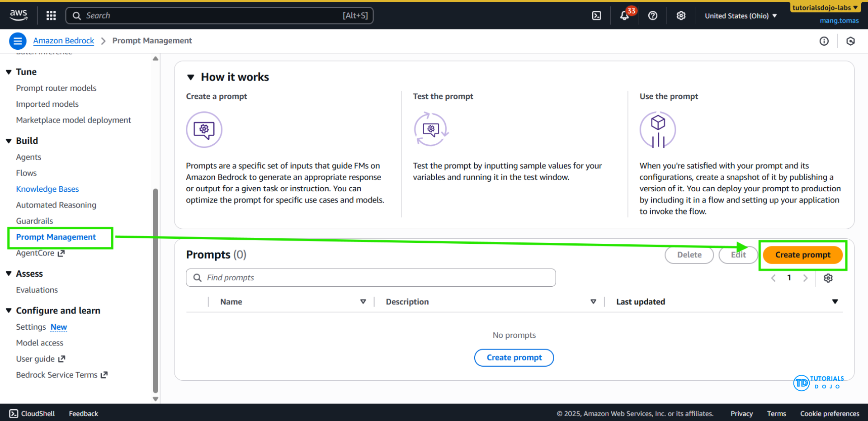The width and height of the screenshot is (868, 421).
Task: Open the notifications bell showing 33 alerts
Action: coord(625,15)
